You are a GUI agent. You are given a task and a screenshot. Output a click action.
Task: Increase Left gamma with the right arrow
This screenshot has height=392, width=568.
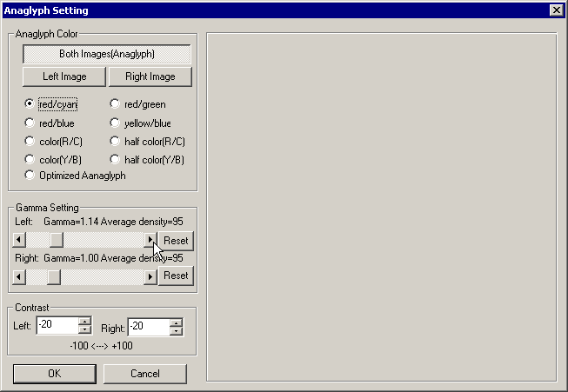[150, 240]
